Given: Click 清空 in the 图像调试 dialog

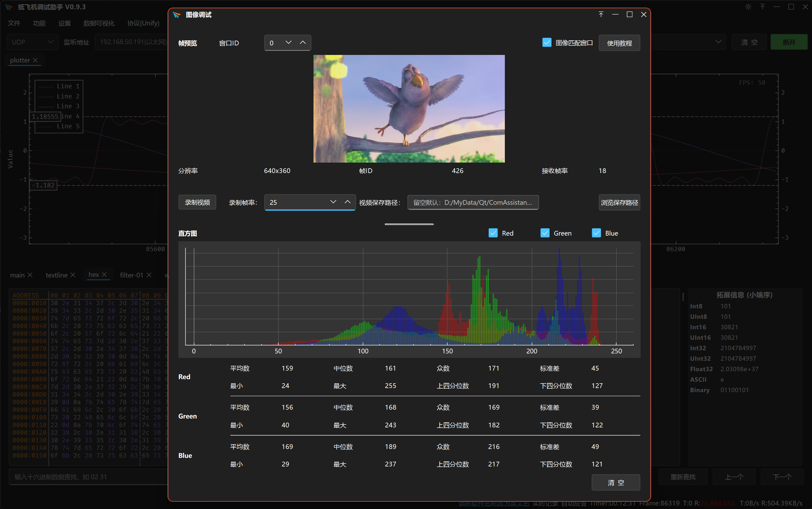Looking at the screenshot, I should (616, 482).
